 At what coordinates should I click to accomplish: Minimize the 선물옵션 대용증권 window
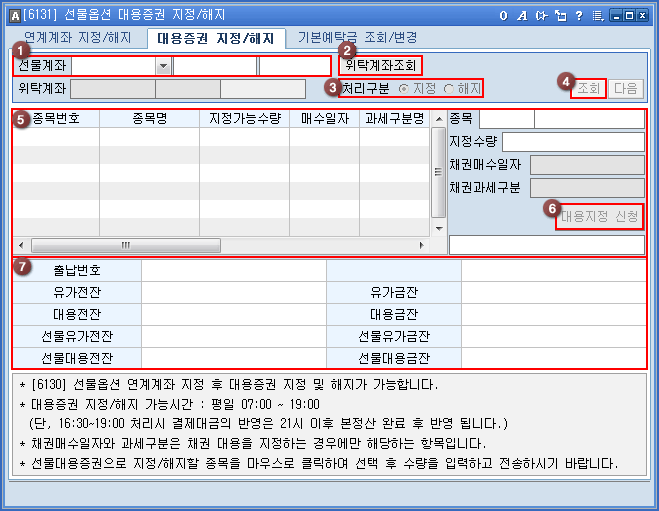[x=616, y=16]
